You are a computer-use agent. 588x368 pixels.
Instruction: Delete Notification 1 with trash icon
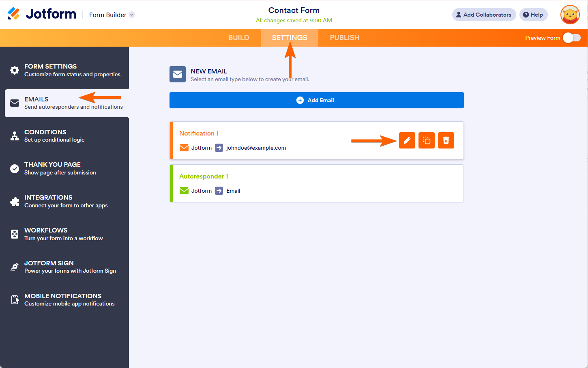tap(446, 140)
